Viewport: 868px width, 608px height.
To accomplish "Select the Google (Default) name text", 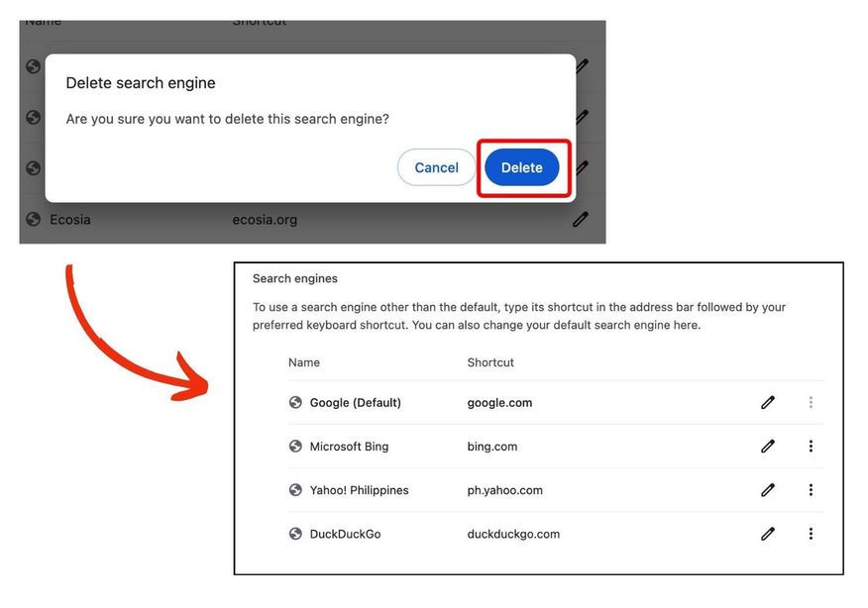I will coord(356,403).
